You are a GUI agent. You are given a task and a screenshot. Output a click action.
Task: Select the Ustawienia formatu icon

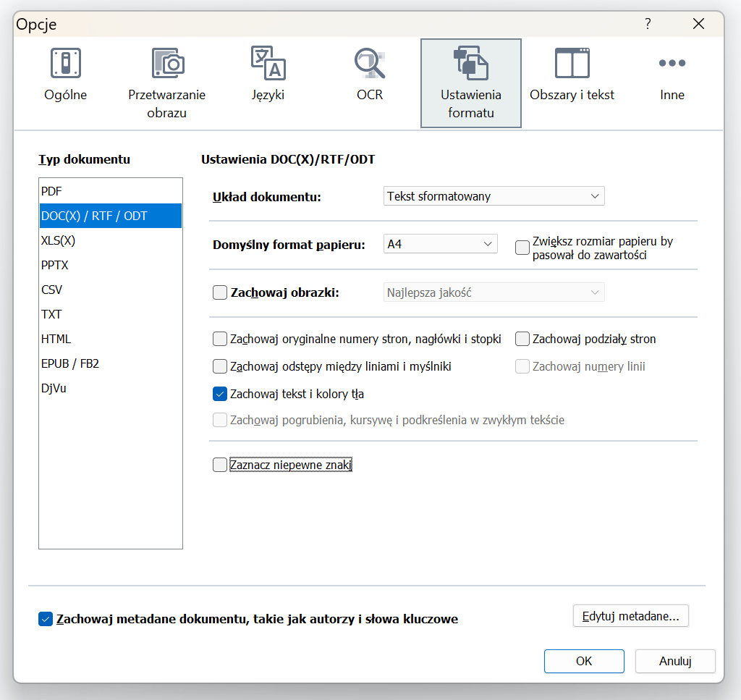point(470,64)
